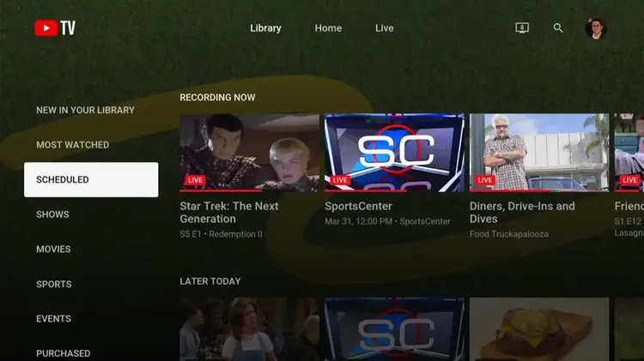Play the live SportsCenter thumbnail
644x361 pixels.
(394, 153)
